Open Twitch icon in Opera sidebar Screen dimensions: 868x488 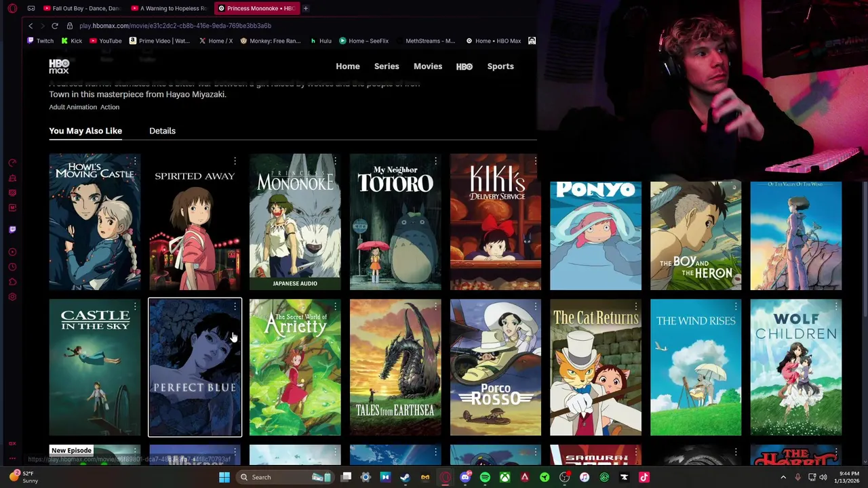12,230
